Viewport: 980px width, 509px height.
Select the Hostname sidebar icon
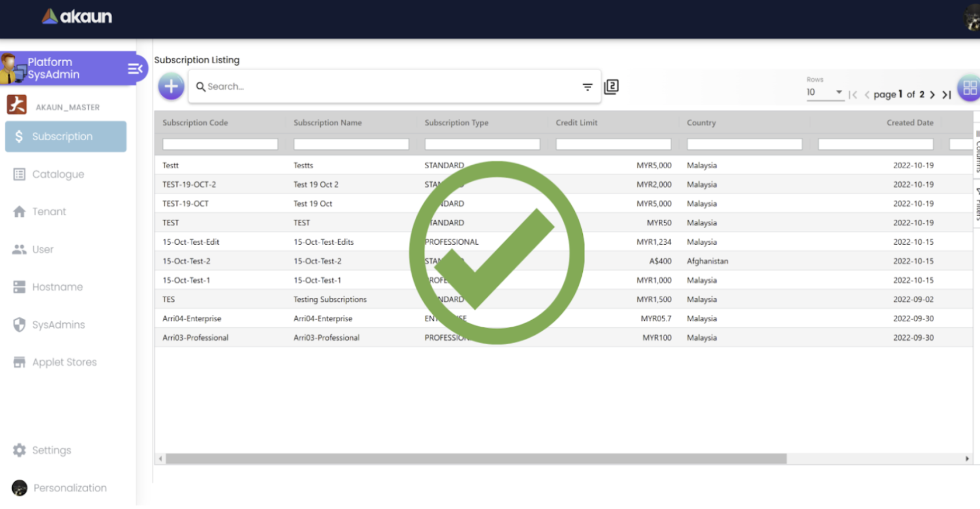(19, 287)
